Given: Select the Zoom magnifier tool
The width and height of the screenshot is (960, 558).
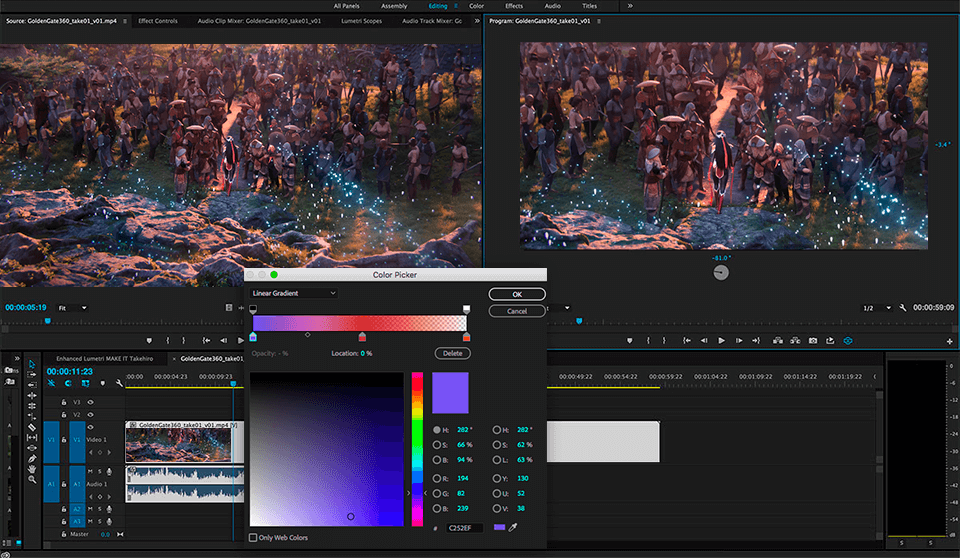Looking at the screenshot, I should pos(32,479).
